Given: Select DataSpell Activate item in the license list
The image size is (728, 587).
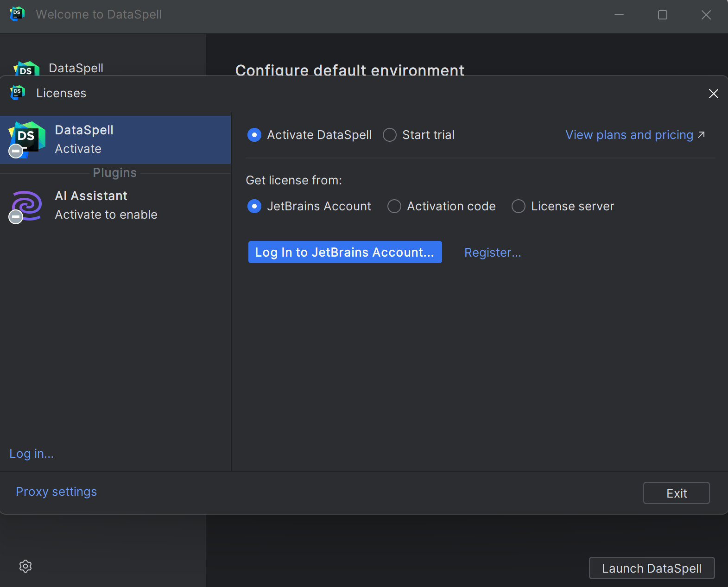Looking at the screenshot, I should point(115,140).
